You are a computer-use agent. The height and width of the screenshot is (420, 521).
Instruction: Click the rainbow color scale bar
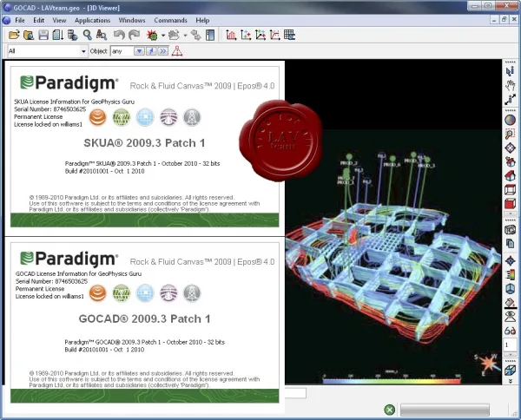tap(392, 380)
